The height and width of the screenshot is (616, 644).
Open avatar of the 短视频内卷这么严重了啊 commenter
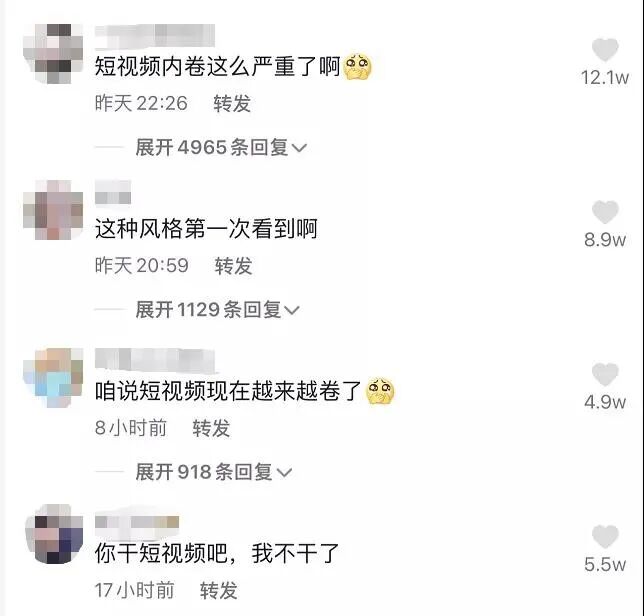click(53, 54)
